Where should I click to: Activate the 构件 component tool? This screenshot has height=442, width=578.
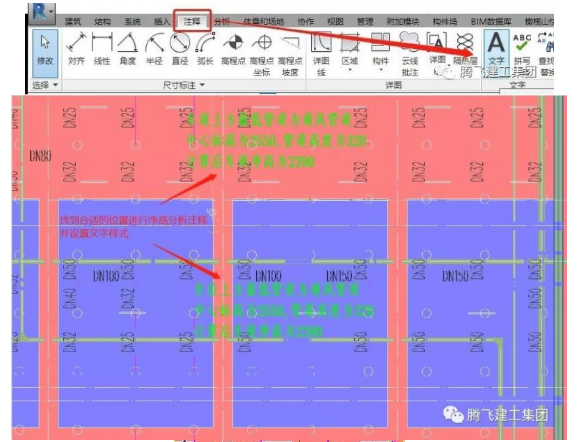(x=380, y=49)
